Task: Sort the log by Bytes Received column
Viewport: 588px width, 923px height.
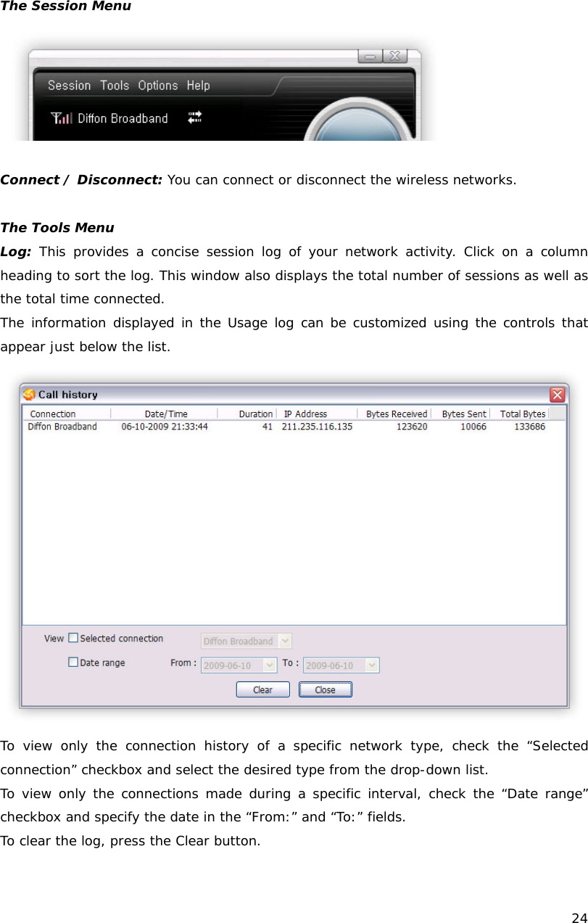Action: click(x=394, y=414)
